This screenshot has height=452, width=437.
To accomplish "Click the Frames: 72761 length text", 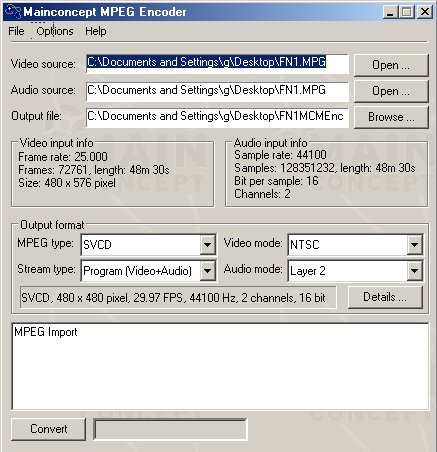I will point(94,170).
